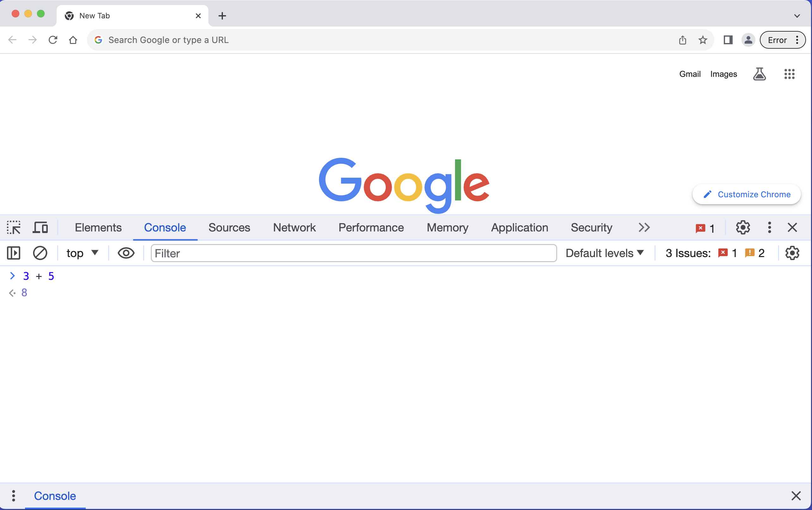Image resolution: width=812 pixels, height=510 pixels.
Task: Switch to the Performance tab
Action: tap(371, 228)
